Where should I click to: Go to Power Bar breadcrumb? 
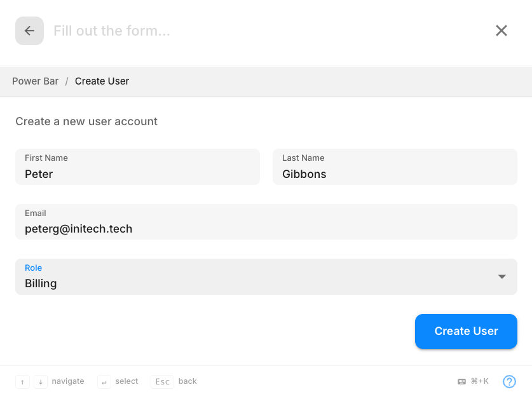pos(36,81)
